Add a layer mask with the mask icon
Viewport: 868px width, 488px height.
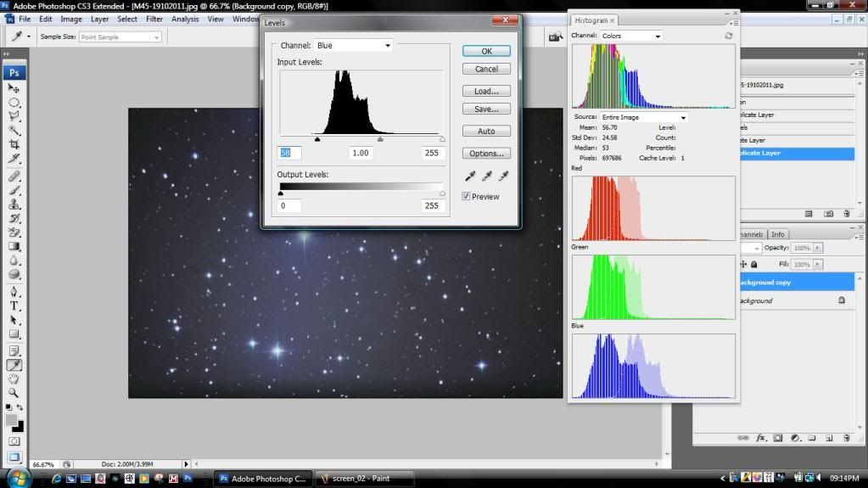point(778,438)
